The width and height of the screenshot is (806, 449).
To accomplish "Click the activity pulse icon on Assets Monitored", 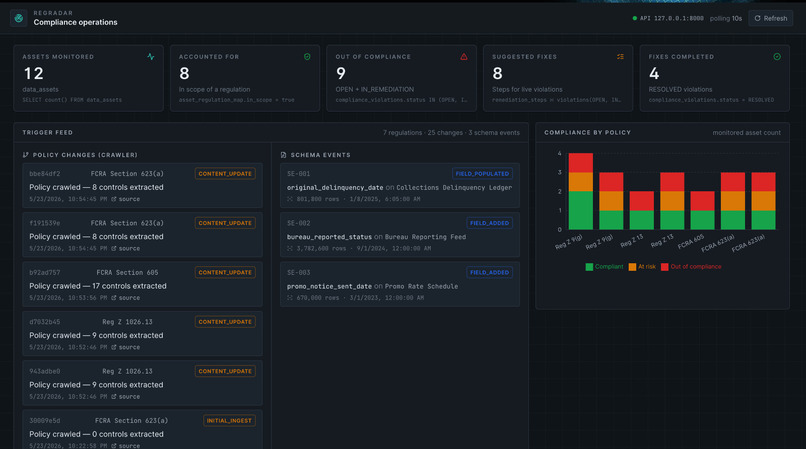I will (x=151, y=57).
